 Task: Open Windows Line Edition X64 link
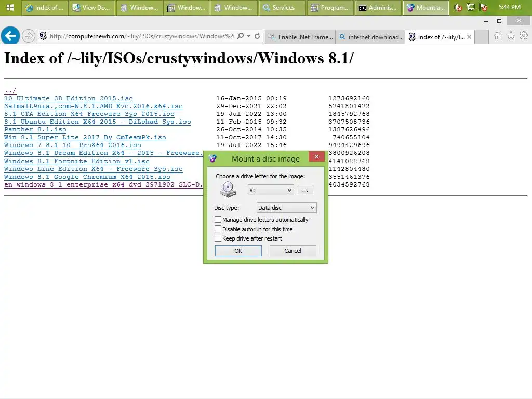[94, 169]
